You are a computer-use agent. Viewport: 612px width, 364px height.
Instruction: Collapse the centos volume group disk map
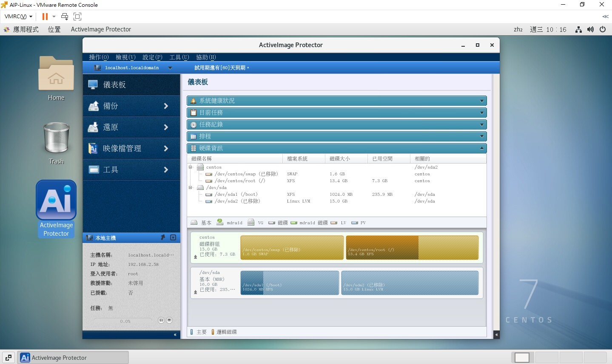coord(196,257)
